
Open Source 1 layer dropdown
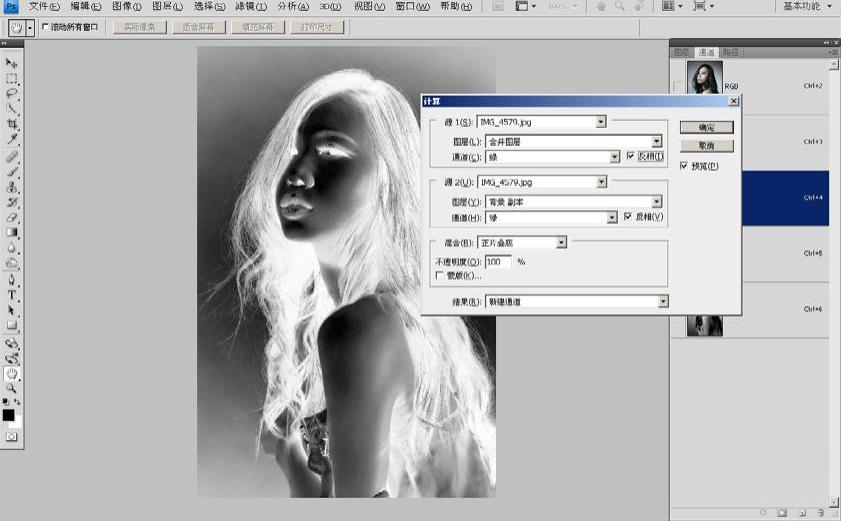coord(573,142)
